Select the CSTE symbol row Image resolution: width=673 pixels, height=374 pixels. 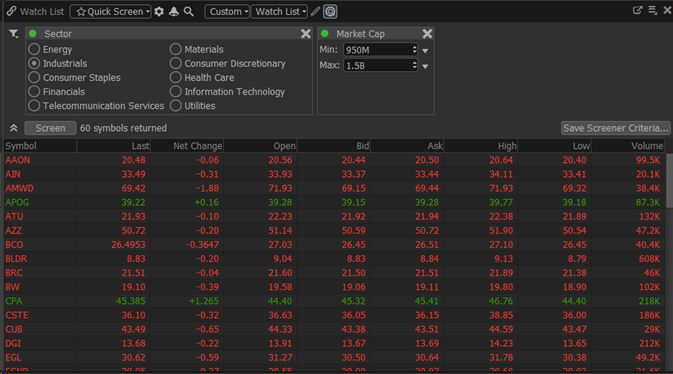[x=335, y=315]
